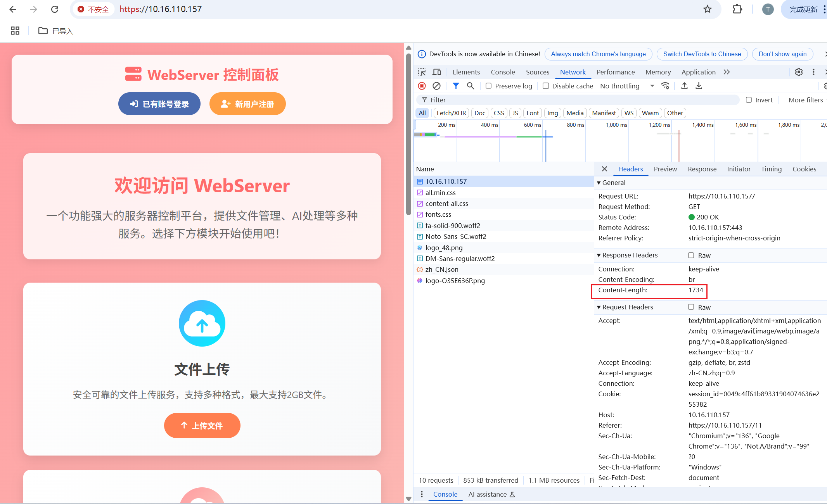Enable the Disable cache checkbox

(x=546, y=86)
